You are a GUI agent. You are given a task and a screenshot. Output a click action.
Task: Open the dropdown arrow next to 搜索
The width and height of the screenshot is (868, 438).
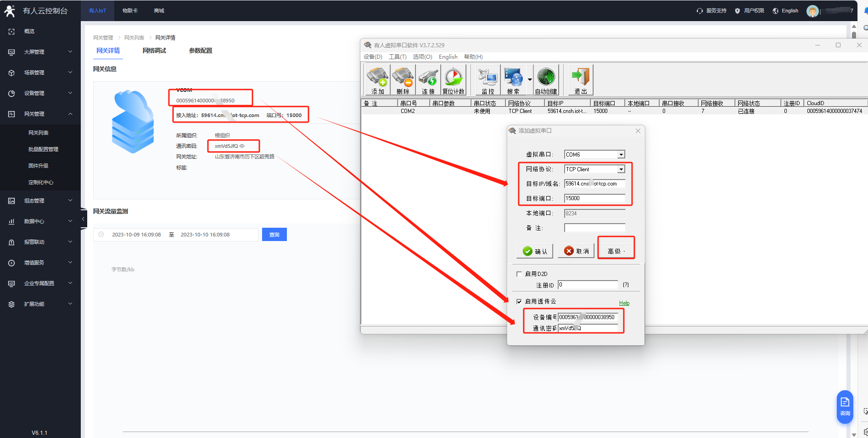[530, 80]
